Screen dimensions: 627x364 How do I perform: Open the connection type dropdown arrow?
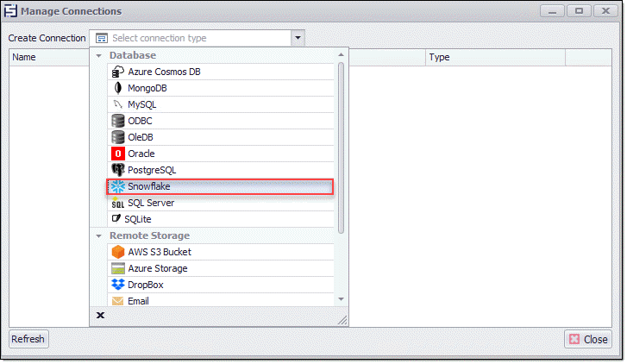[x=298, y=38]
